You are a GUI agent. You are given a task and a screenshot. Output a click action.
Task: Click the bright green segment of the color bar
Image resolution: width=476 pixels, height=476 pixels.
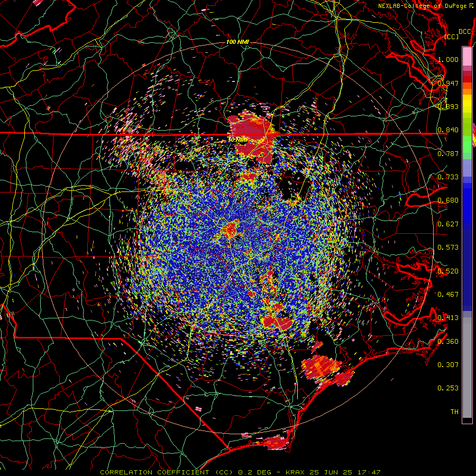coord(467,144)
